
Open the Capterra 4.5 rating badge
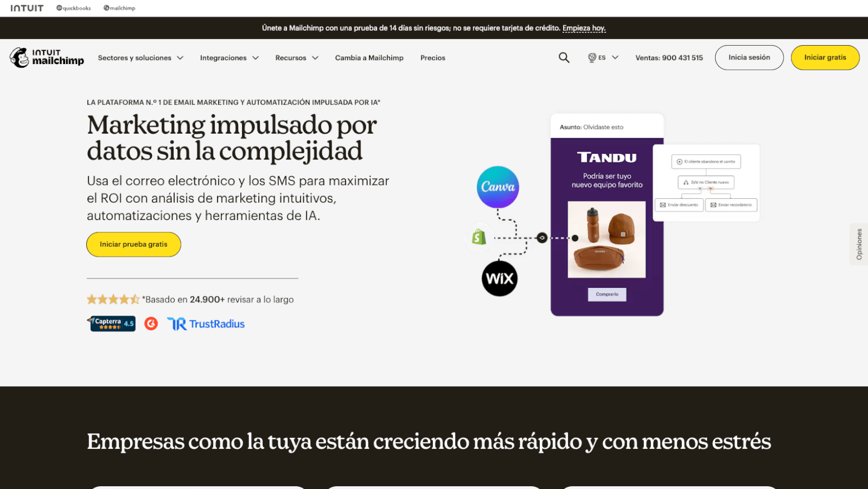(x=111, y=323)
